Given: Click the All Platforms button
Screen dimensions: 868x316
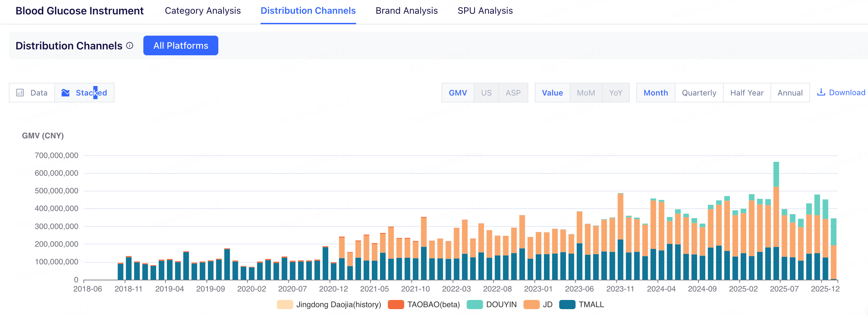Looking at the screenshot, I should (181, 45).
